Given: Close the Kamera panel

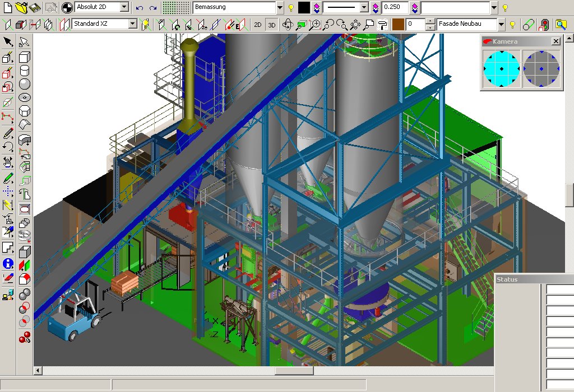Looking at the screenshot, I should pyautogui.click(x=556, y=41).
